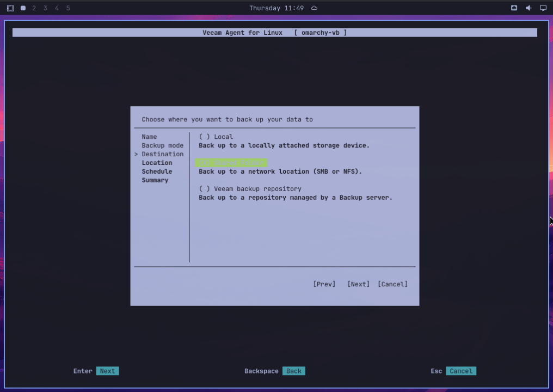Go to the Name step
This screenshot has width=553, height=392.
point(149,137)
